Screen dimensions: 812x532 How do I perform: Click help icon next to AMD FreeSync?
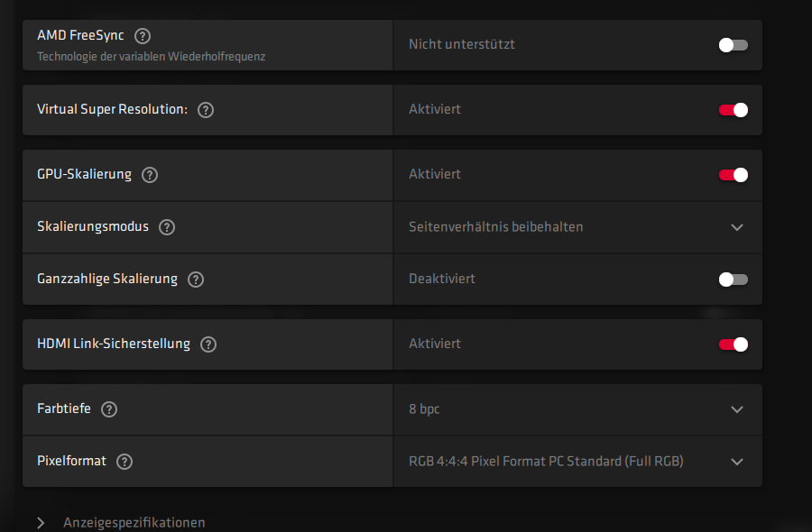[x=143, y=36]
